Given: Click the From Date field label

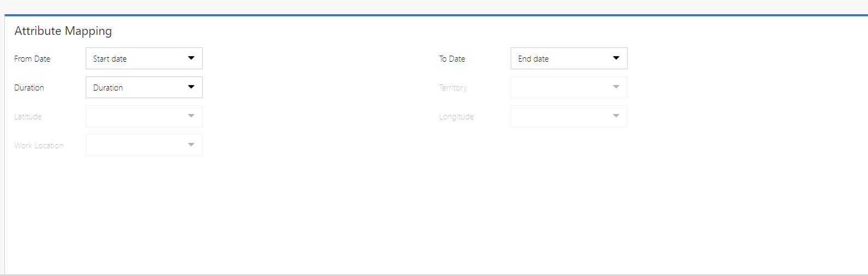Looking at the screenshot, I should click(x=32, y=59).
